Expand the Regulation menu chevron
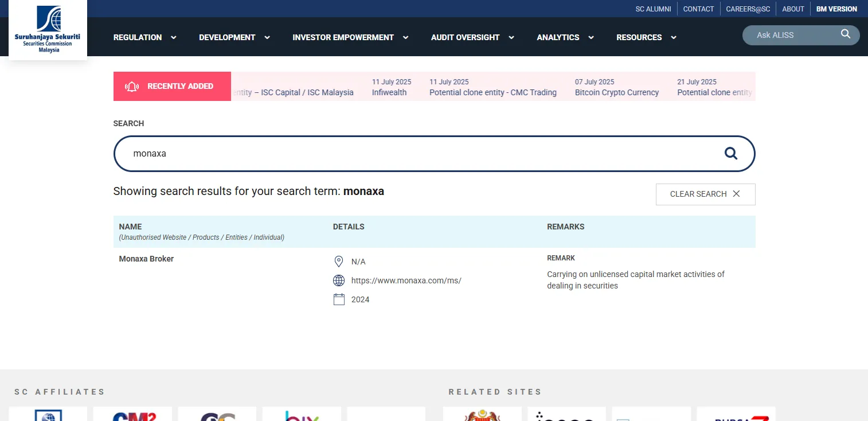 click(173, 37)
